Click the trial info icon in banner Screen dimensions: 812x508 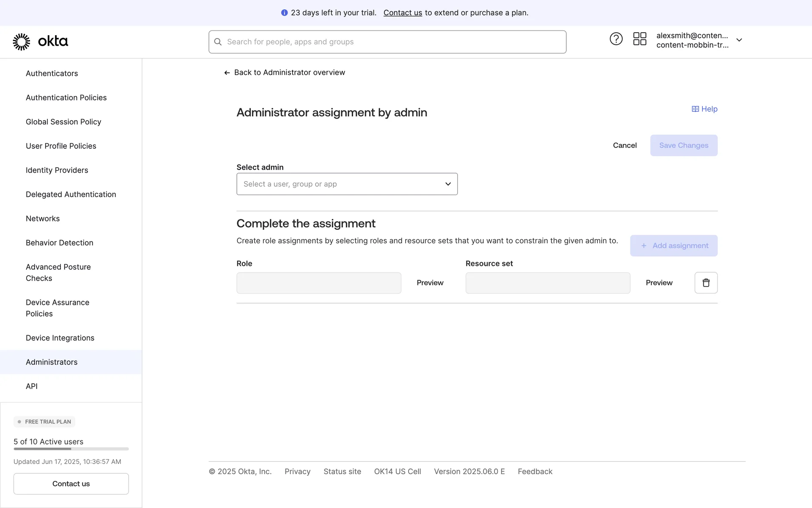[284, 13]
